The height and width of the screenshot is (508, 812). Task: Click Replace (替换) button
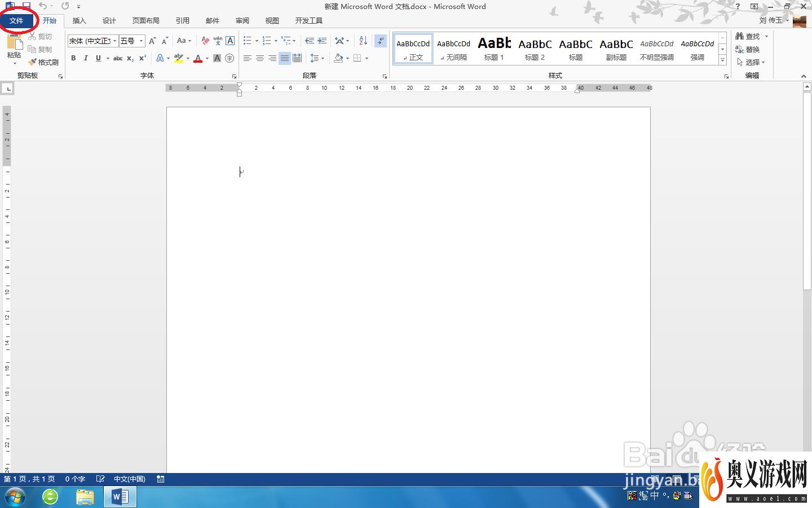748,49
